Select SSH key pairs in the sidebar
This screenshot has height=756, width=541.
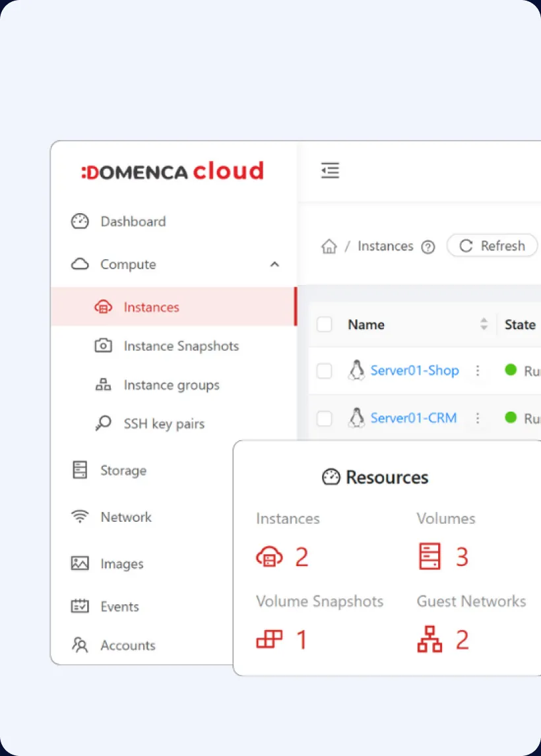(164, 424)
